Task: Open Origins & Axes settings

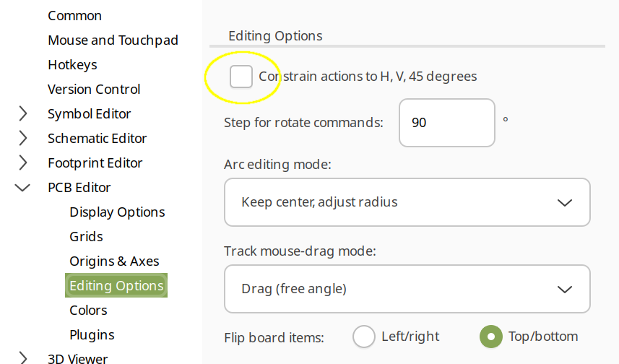Action: click(114, 261)
